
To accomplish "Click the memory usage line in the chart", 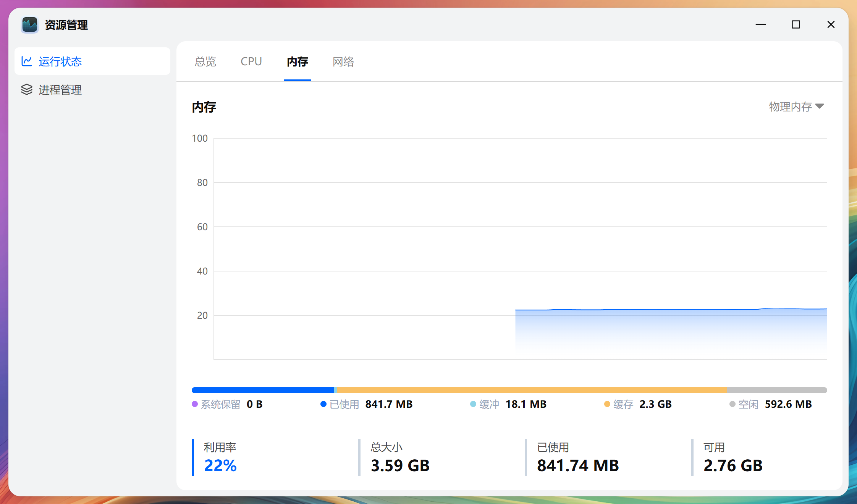I will coord(668,309).
